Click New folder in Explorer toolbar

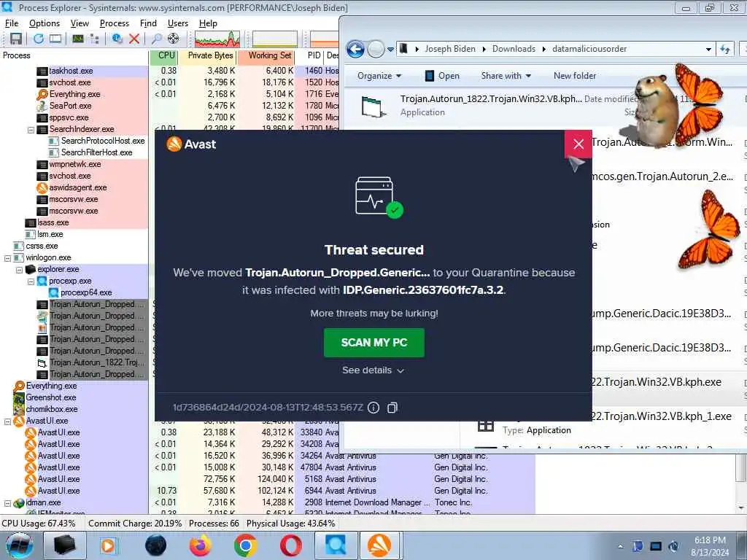[x=575, y=76]
